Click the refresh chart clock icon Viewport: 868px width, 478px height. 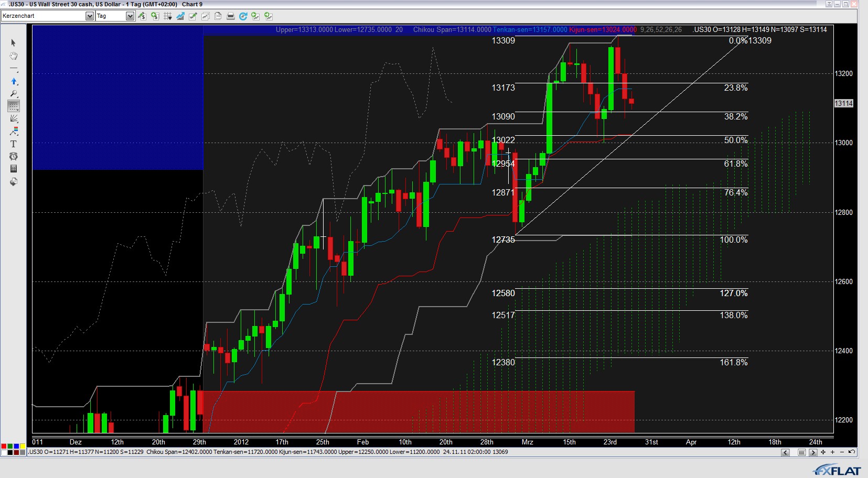coord(243,16)
